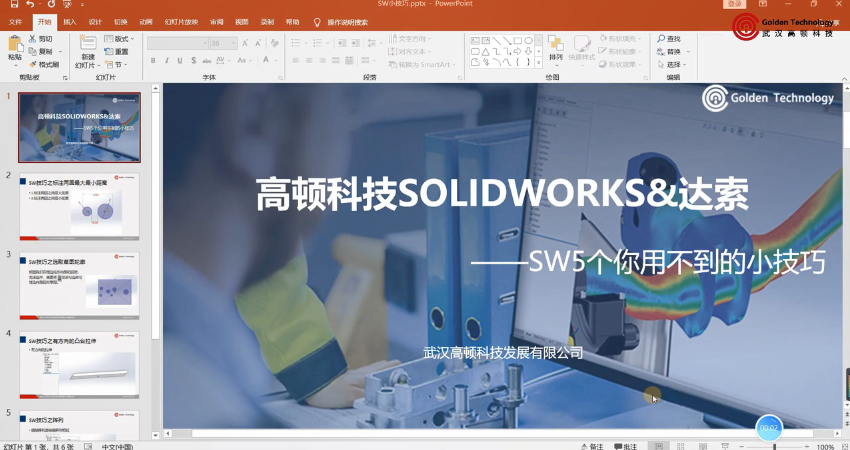Image resolution: width=850 pixels, height=450 pixels.
Task: Click the Redo icon in the title bar
Action: coord(51,4)
